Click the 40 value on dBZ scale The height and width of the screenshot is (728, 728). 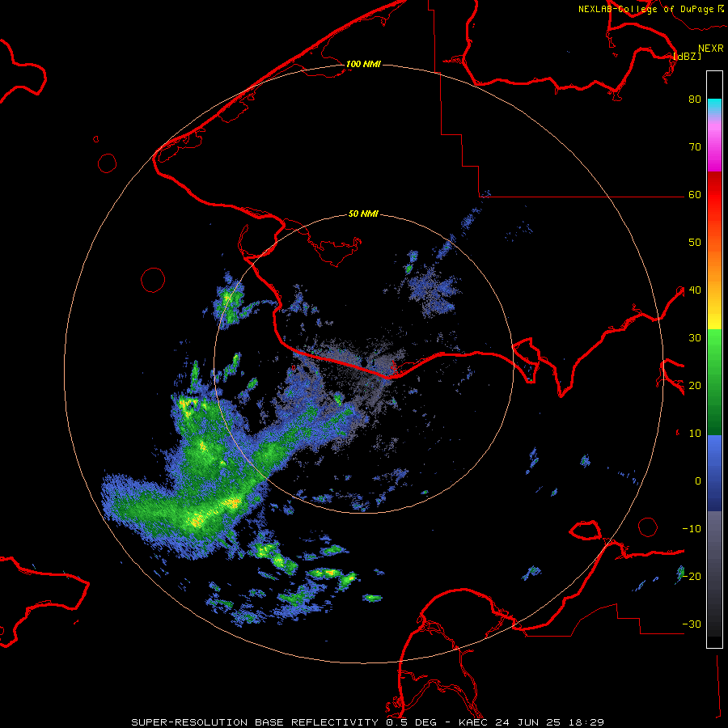(x=695, y=290)
